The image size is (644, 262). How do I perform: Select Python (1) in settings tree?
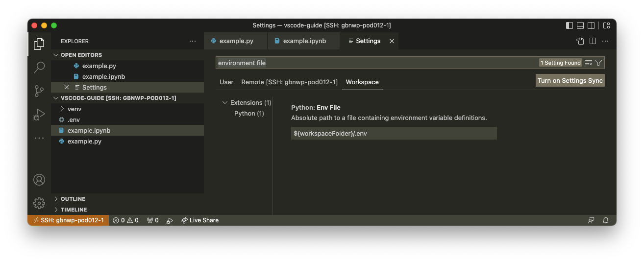249,113
